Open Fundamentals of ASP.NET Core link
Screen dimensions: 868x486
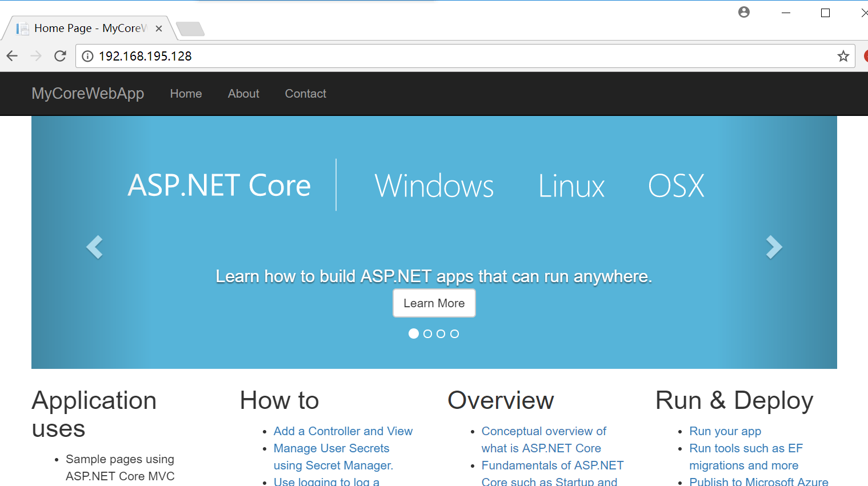pos(552,473)
